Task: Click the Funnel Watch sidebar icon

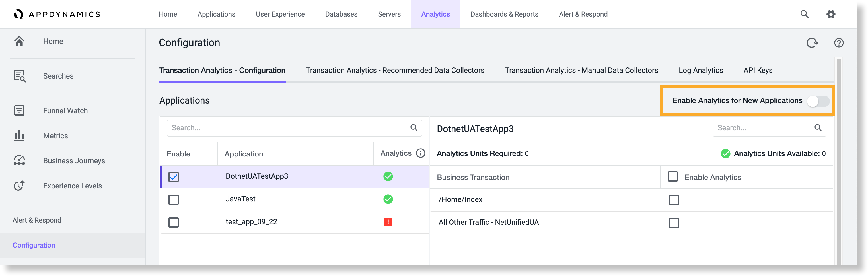Action: click(x=19, y=110)
